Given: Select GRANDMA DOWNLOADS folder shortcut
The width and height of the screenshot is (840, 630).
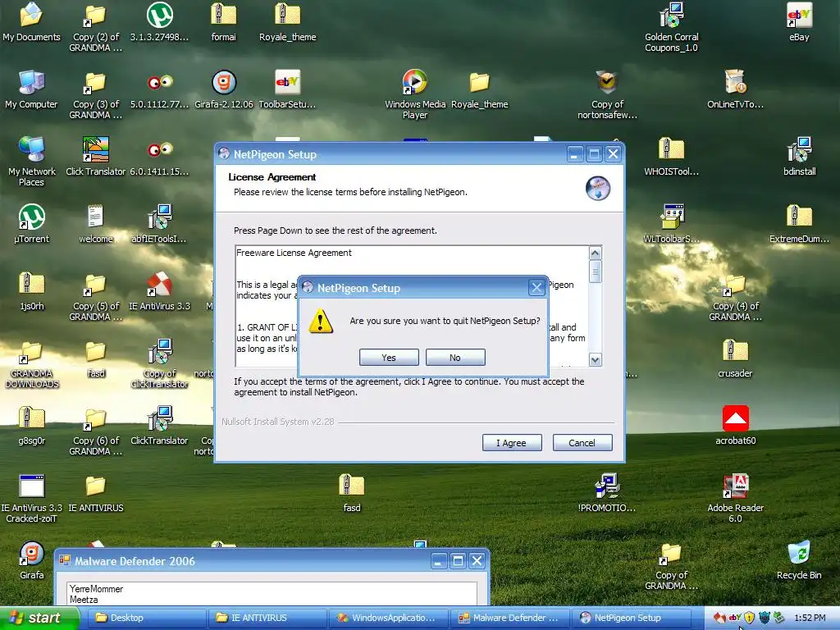Looking at the screenshot, I should coord(31,364).
